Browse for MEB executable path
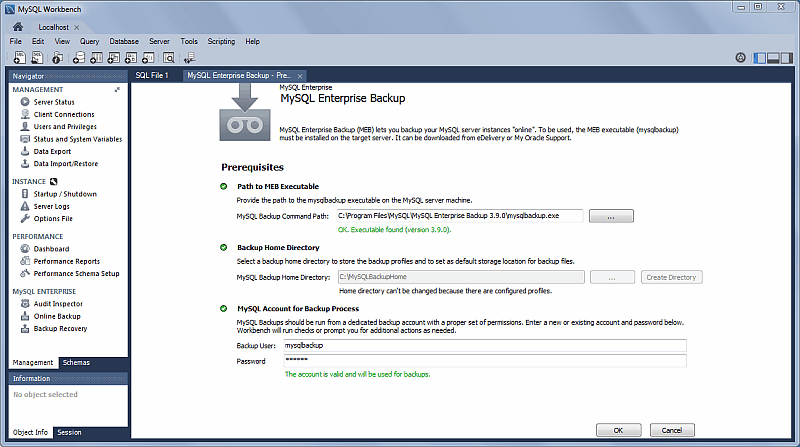The height and width of the screenshot is (447, 800). pyautogui.click(x=611, y=216)
